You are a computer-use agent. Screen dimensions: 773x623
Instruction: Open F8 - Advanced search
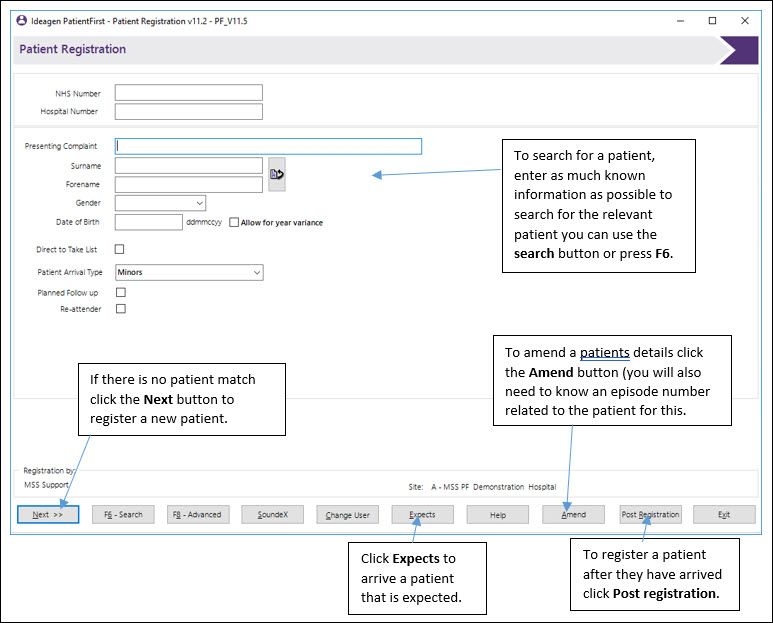(x=198, y=515)
